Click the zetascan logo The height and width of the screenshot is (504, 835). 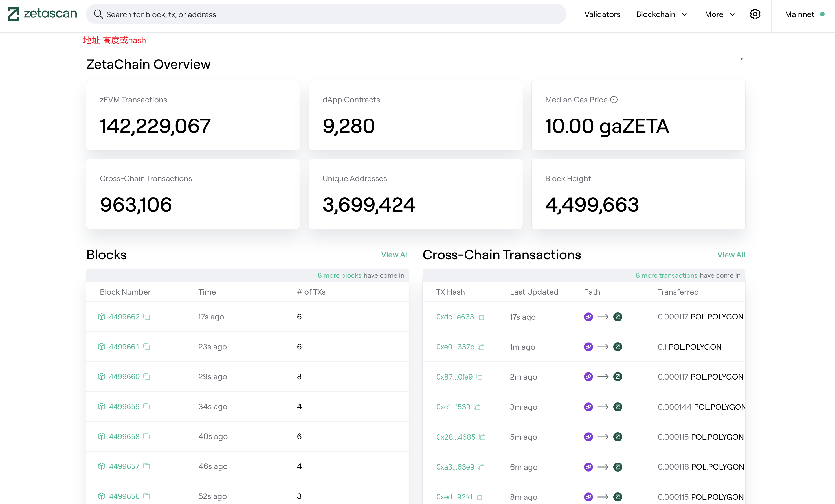(x=42, y=14)
